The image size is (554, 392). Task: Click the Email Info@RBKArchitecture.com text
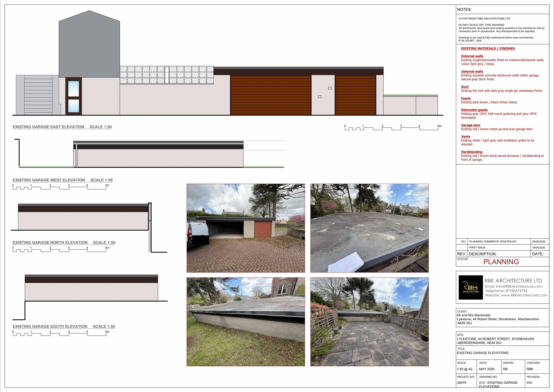click(x=513, y=286)
